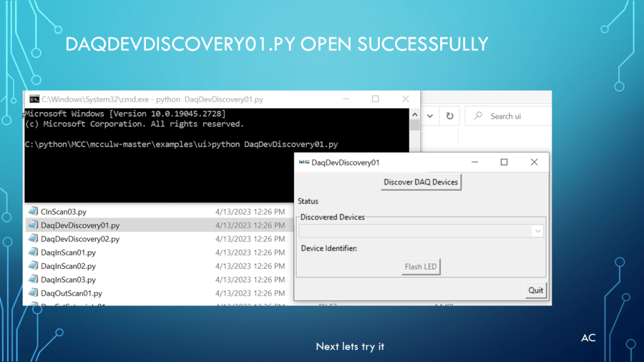
Task: Click the search magnifier icon
Action: tap(479, 116)
